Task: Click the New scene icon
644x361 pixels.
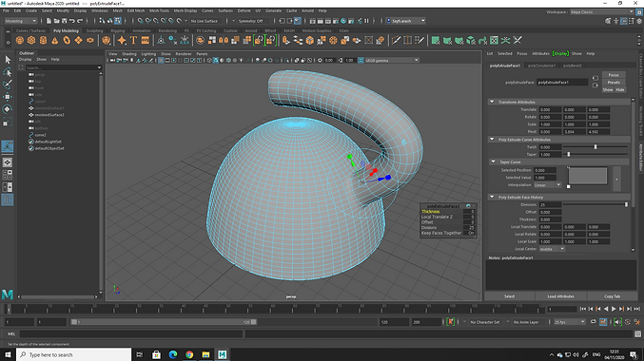Action: 49,21
